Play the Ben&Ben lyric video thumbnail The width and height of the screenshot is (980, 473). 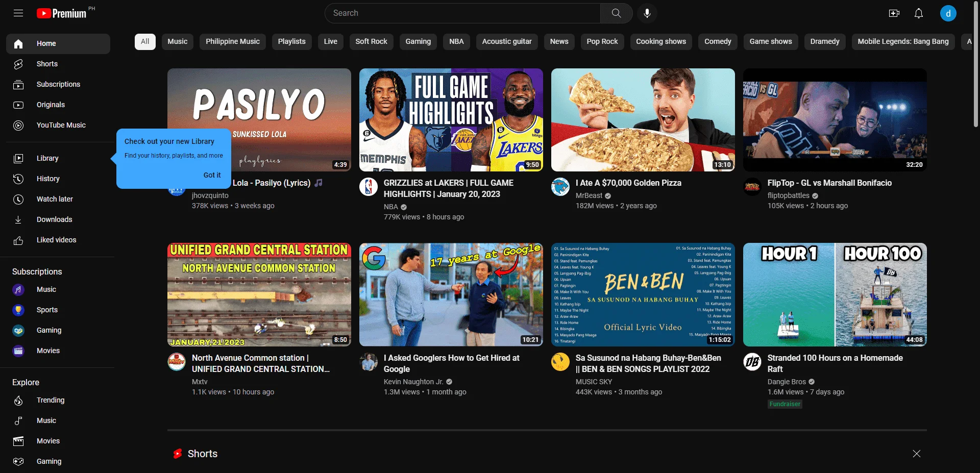point(643,295)
